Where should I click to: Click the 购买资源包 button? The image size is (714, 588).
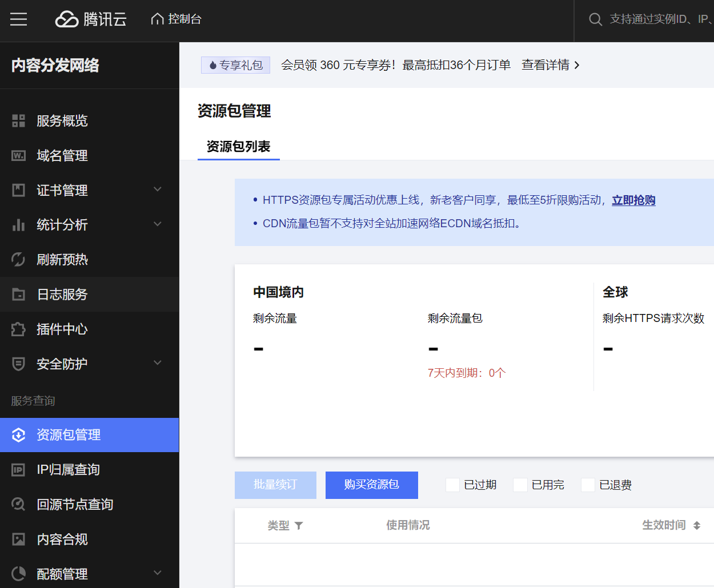[371, 485]
